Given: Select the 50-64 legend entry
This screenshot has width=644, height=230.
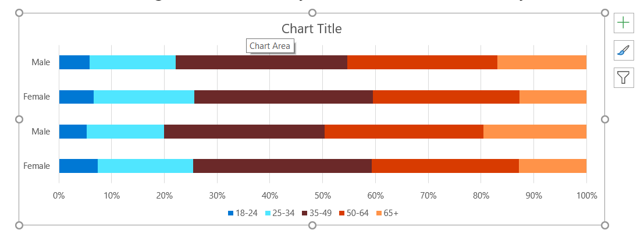Looking at the screenshot, I should pyautogui.click(x=354, y=213).
